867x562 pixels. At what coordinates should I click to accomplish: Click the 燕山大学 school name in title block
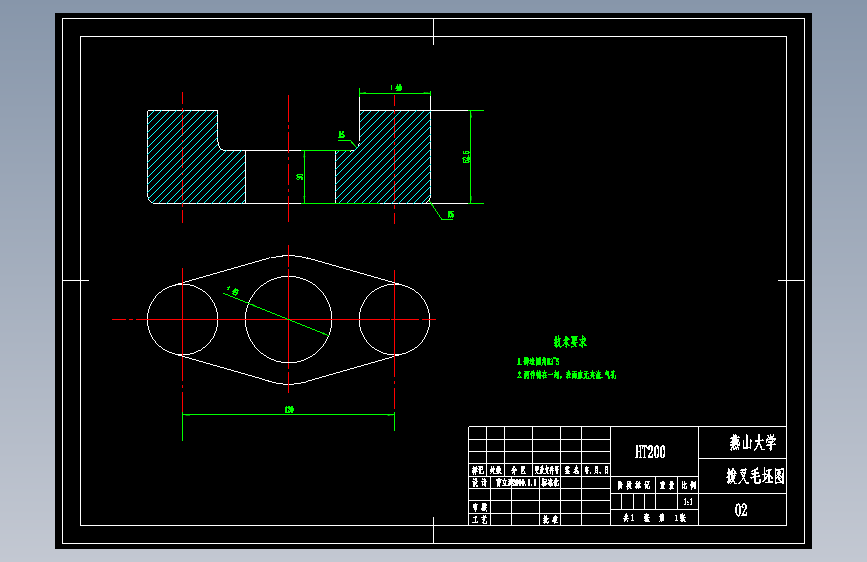point(753,443)
